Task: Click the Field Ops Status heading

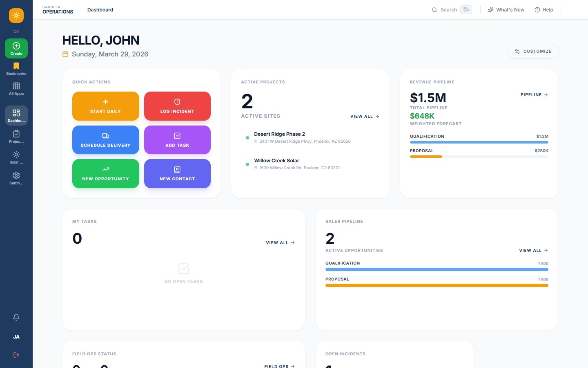Action: tap(94, 354)
